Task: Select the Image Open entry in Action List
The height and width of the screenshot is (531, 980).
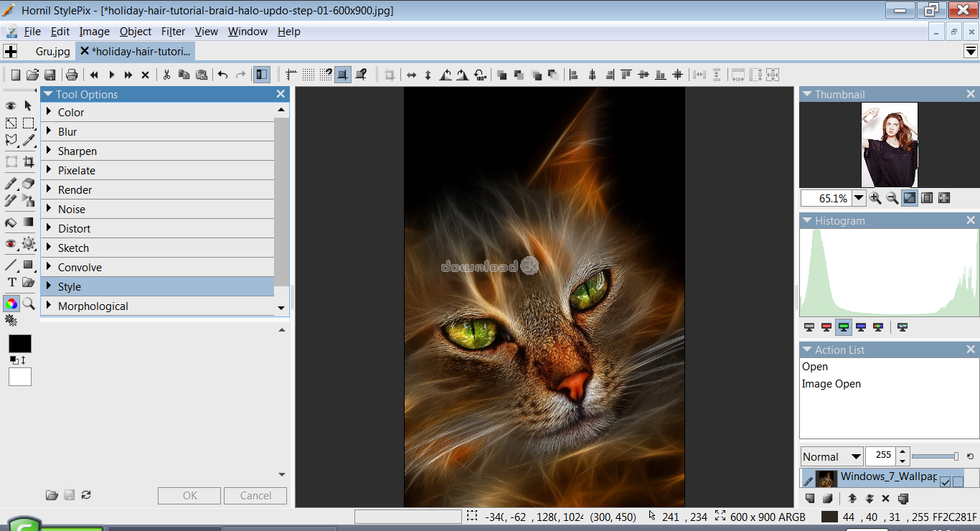Action: 831,384
